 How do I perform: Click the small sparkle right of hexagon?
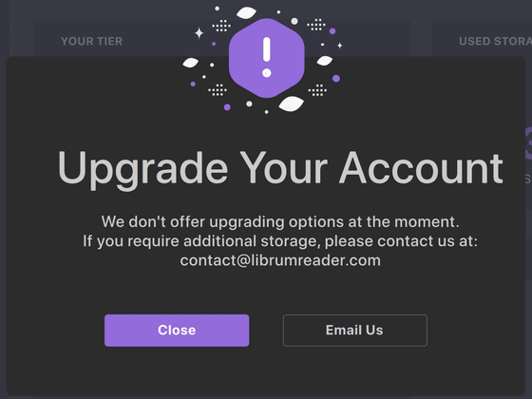(340, 46)
